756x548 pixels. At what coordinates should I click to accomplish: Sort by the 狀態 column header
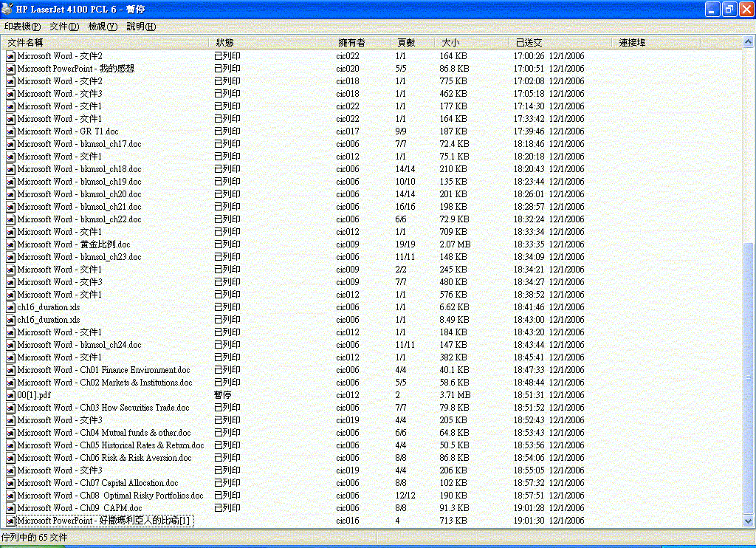pos(270,42)
